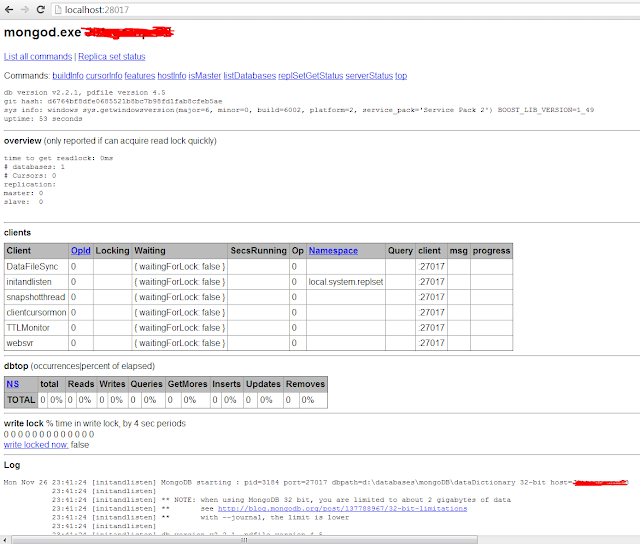Click the 'Op' column header in clients

298,251
